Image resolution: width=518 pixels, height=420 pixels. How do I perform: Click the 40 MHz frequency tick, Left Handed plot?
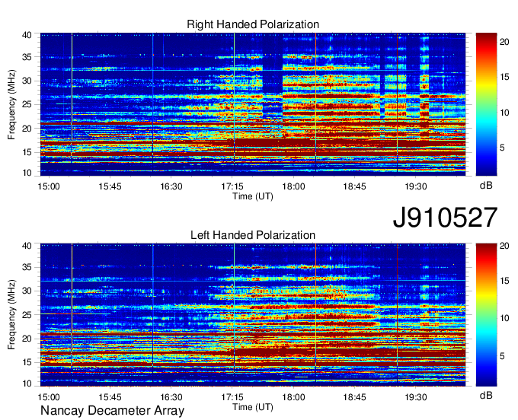[27, 246]
